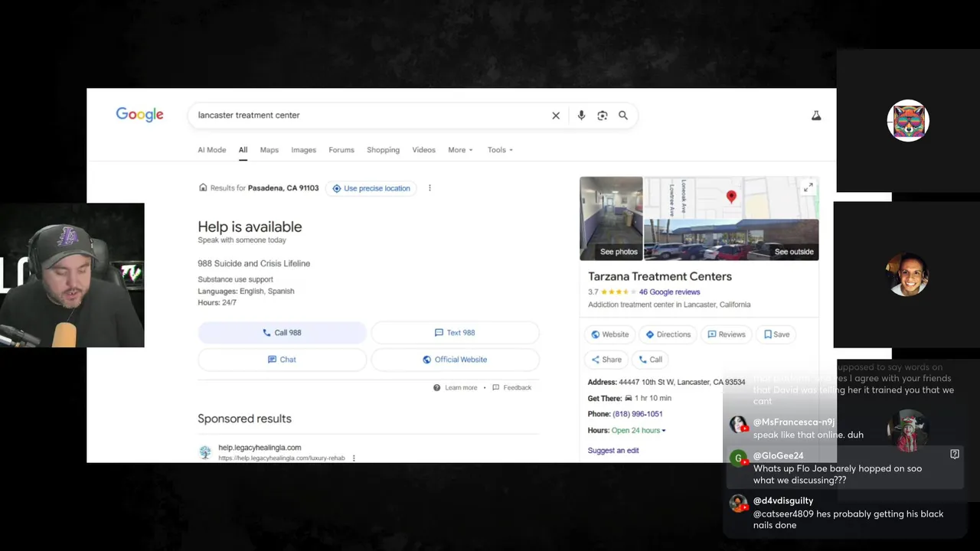The height and width of the screenshot is (551, 980).
Task: Click the Call button in knowledge panel
Action: pyautogui.click(x=650, y=360)
